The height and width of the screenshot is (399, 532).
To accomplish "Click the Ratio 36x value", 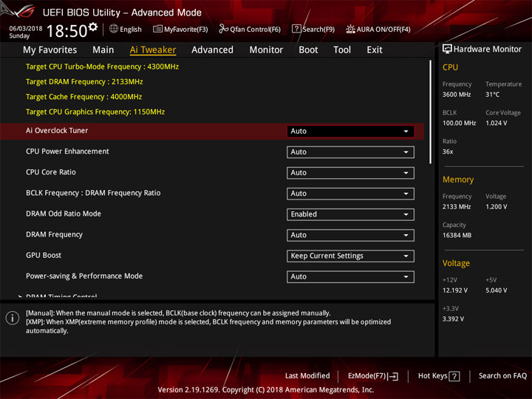I will (448, 151).
